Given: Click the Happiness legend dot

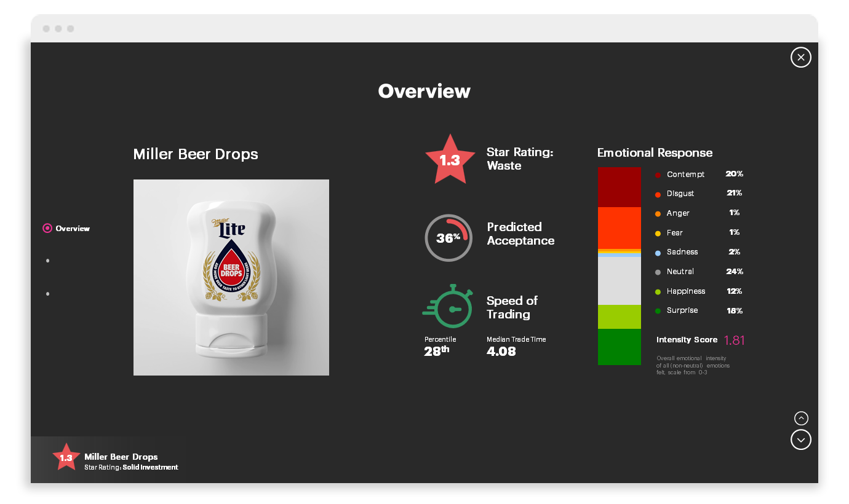Looking at the screenshot, I should coord(658,291).
